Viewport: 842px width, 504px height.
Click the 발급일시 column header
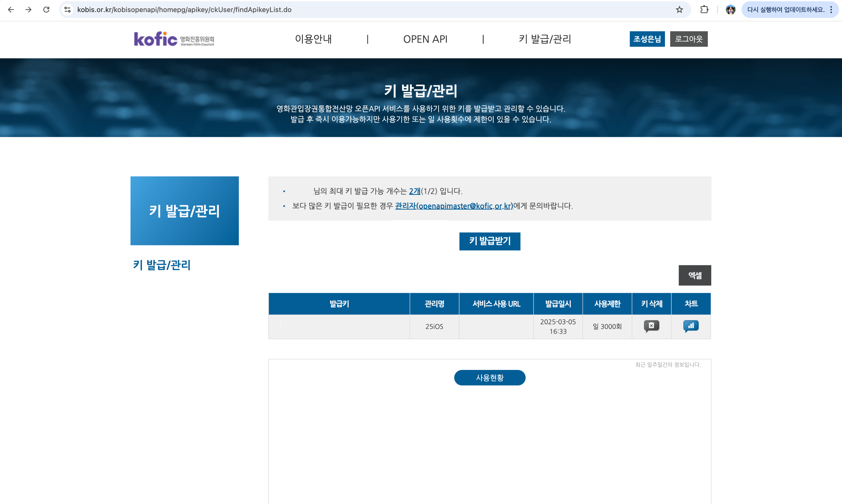click(x=558, y=304)
